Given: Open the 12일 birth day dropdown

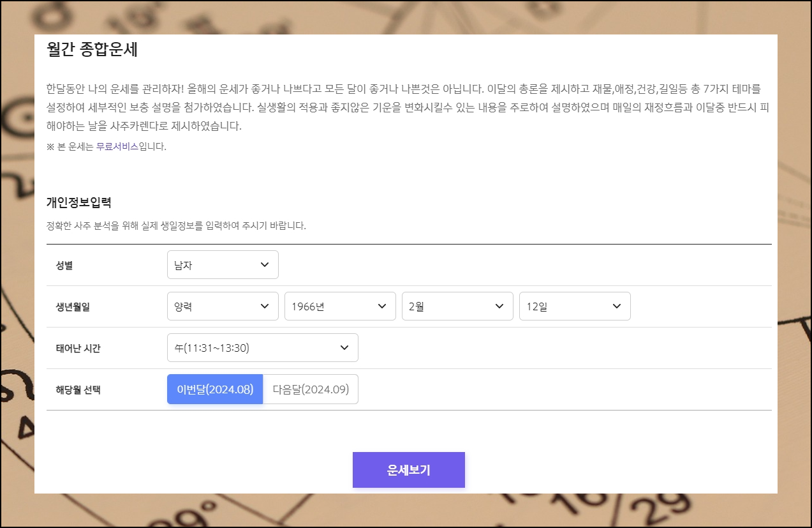Looking at the screenshot, I should tap(575, 306).
